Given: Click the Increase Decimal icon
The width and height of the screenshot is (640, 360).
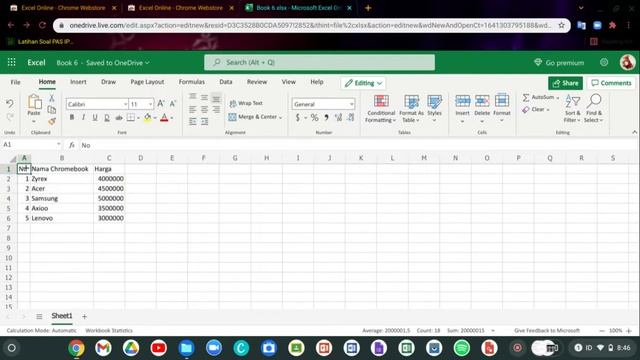Looking at the screenshot, I should pyautogui.click(x=338, y=118).
